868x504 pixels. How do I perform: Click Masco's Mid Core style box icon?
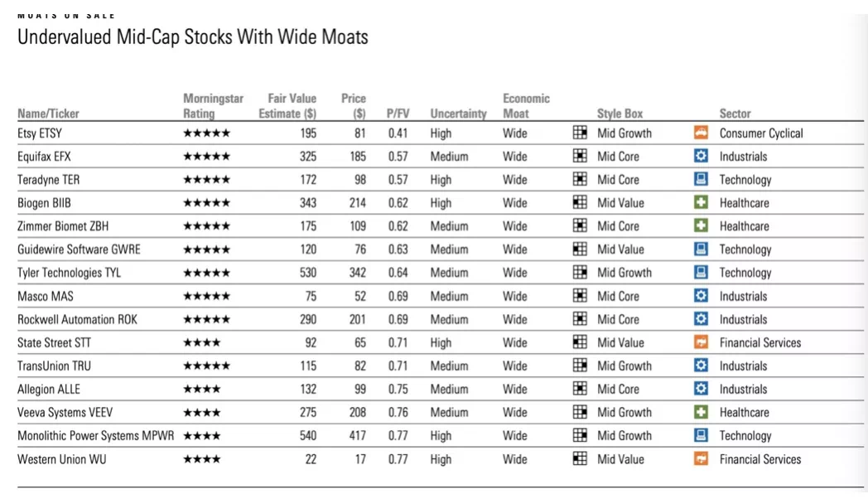(580, 296)
